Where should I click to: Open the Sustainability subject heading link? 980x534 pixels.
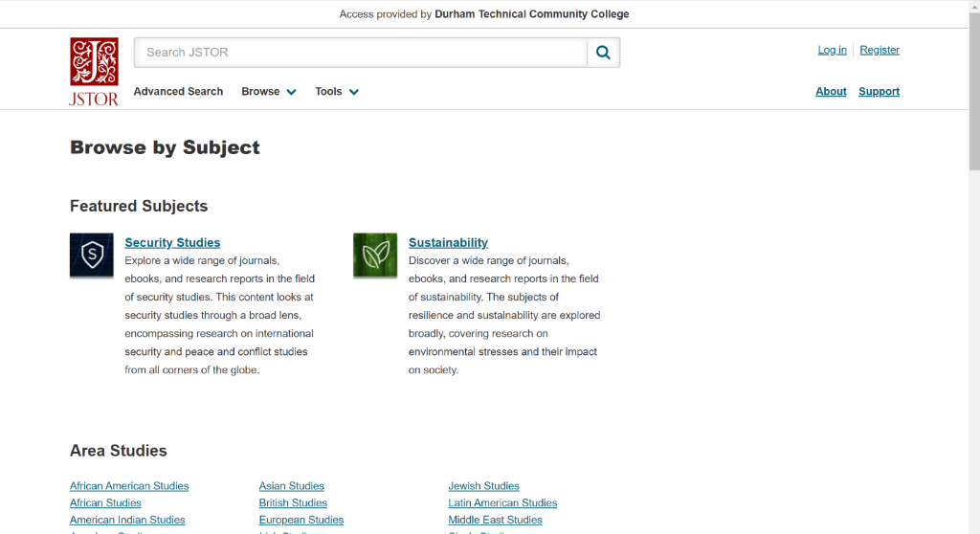[448, 243]
